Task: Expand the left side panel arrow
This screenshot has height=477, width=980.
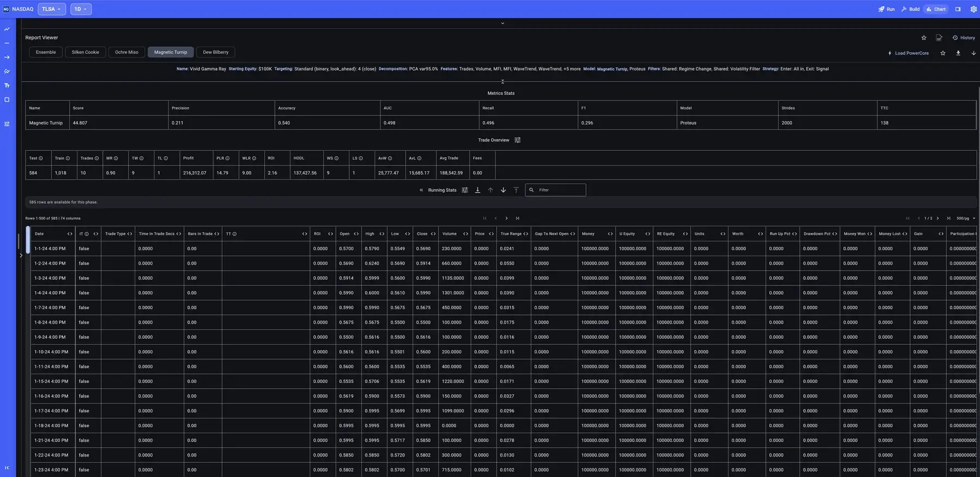Action: 21,255
